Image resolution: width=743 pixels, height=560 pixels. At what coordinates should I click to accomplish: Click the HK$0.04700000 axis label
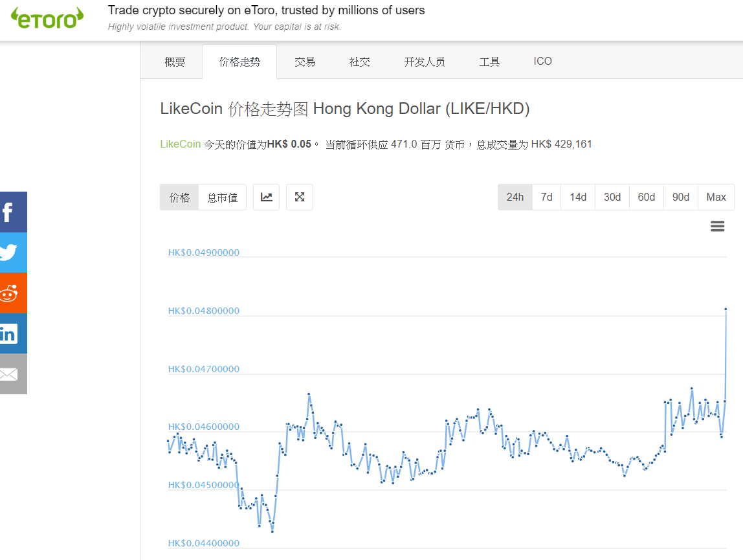tap(204, 369)
